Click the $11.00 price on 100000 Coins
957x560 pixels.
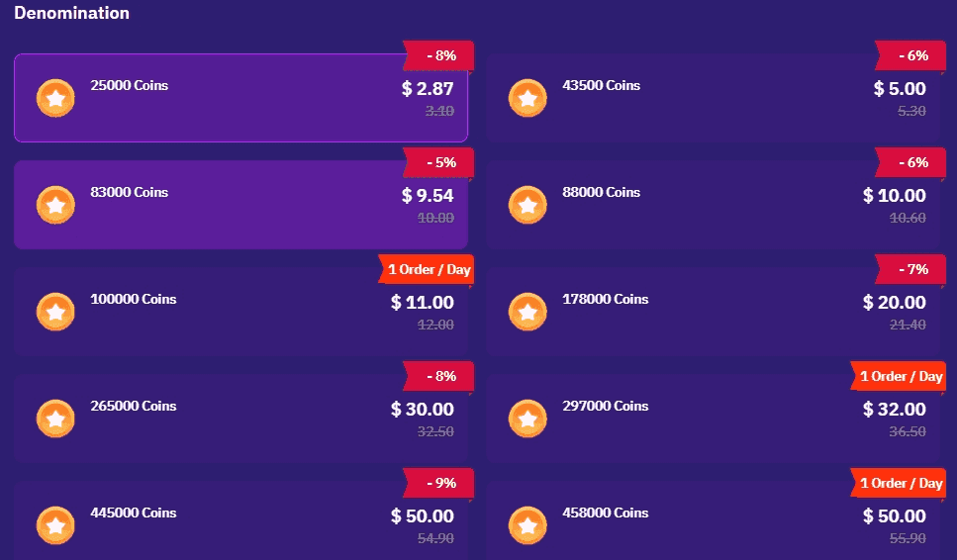pyautogui.click(x=423, y=303)
